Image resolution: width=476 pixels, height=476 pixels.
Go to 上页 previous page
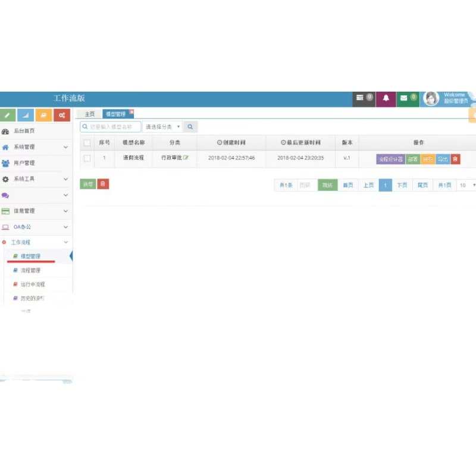[369, 185]
